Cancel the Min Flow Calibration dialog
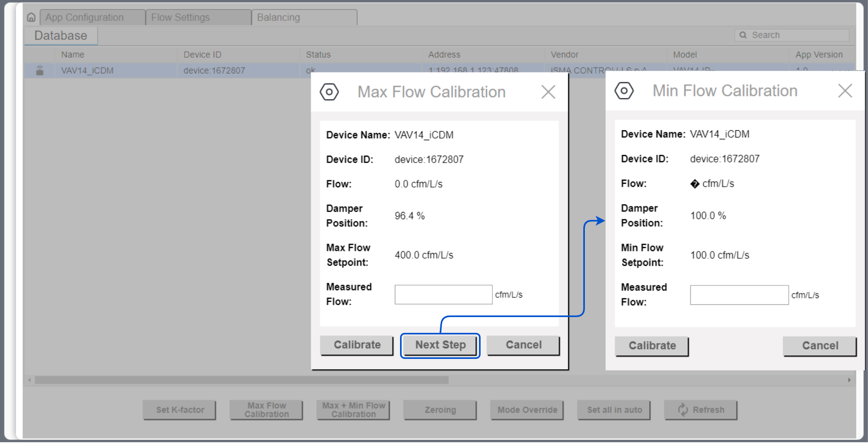 (x=819, y=346)
